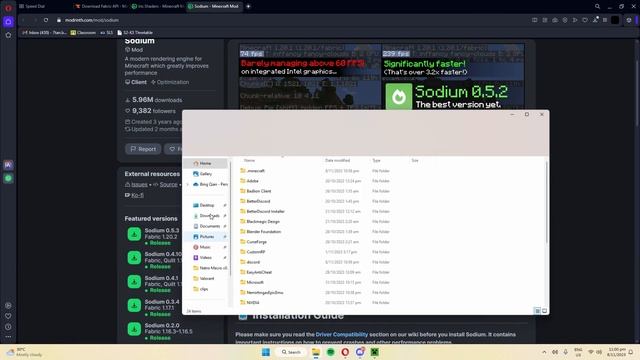Open a new browser tab
Viewport: 640px width, 360px height.
[248, 6]
